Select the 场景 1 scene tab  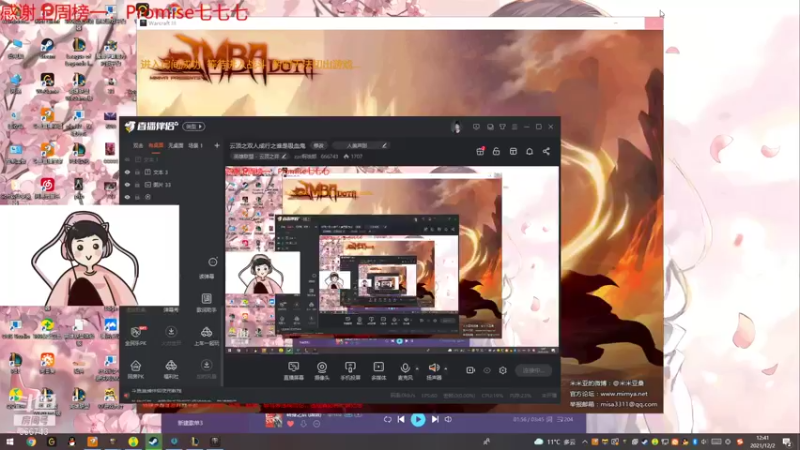195,145
